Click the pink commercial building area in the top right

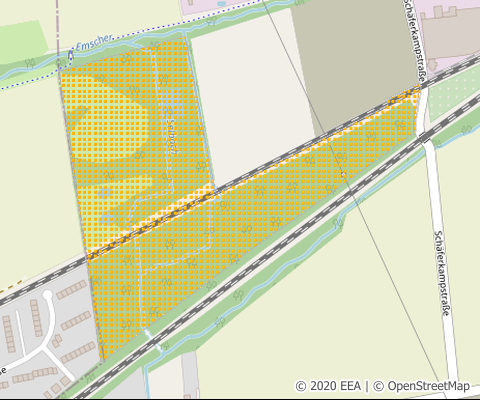(450, 33)
